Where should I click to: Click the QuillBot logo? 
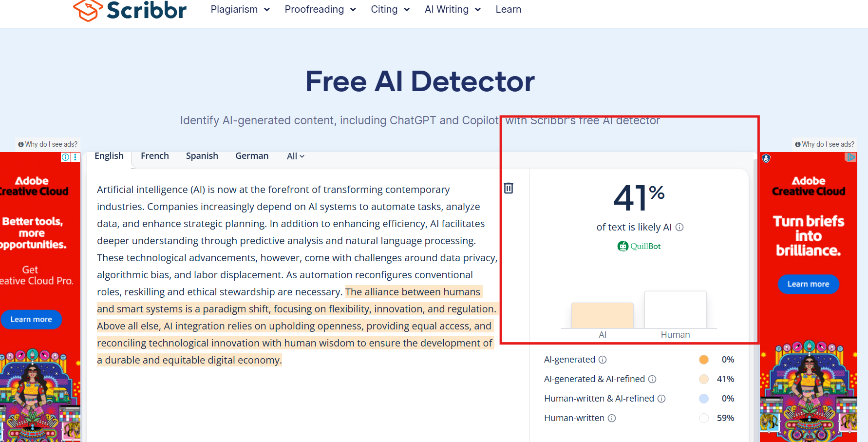(639, 246)
